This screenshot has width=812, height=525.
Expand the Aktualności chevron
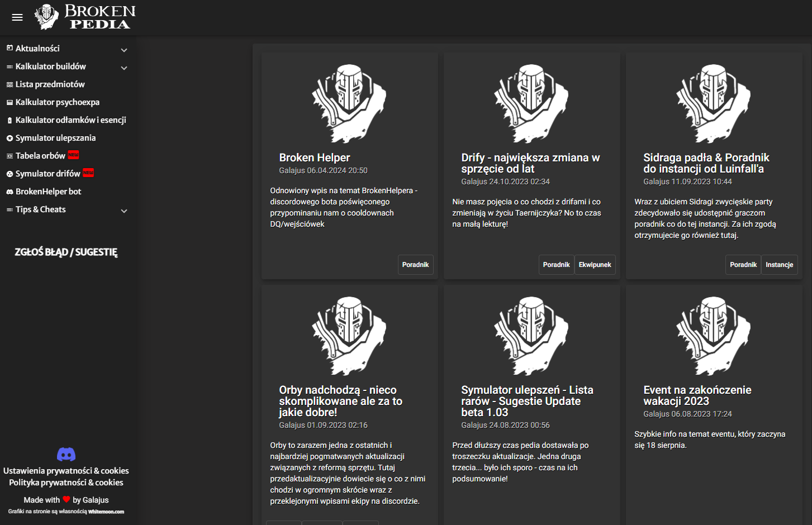124,50
